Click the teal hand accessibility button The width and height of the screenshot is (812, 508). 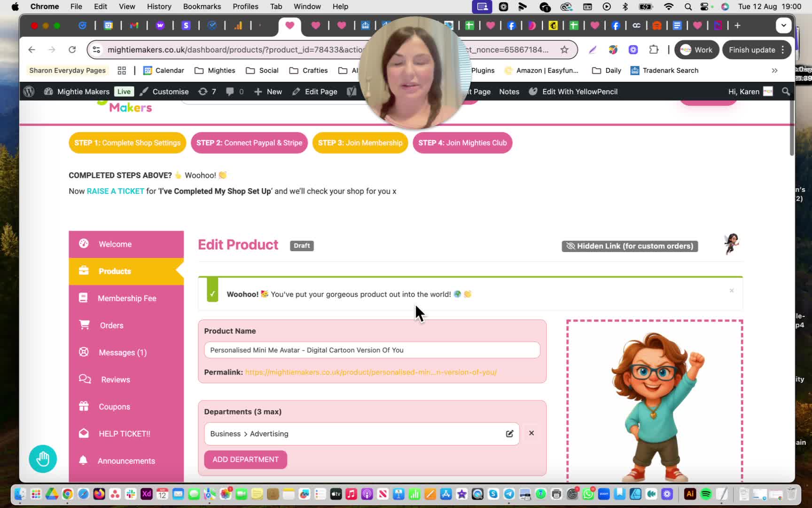[x=43, y=459]
